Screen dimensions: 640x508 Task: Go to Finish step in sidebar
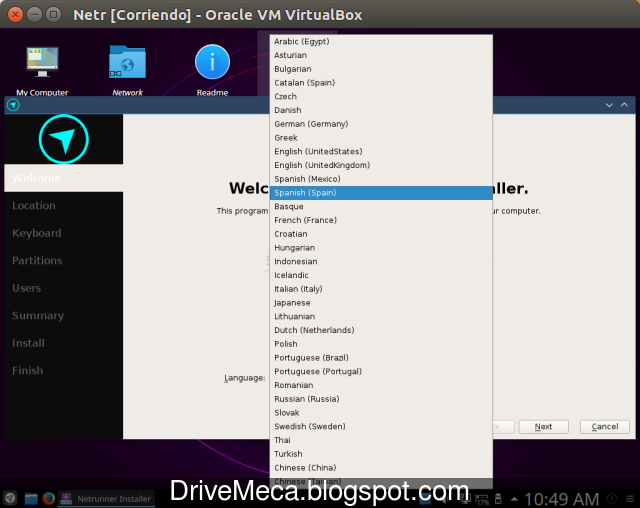pos(64,370)
